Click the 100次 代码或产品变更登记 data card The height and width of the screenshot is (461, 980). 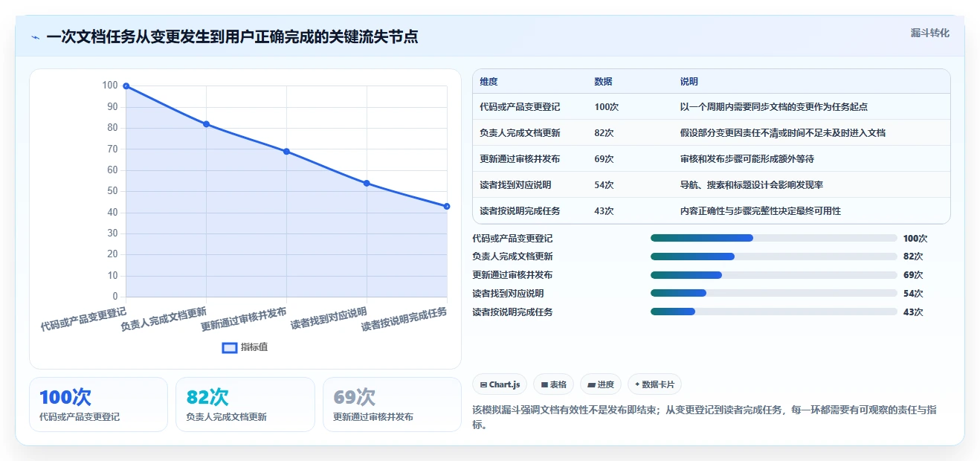98,404
